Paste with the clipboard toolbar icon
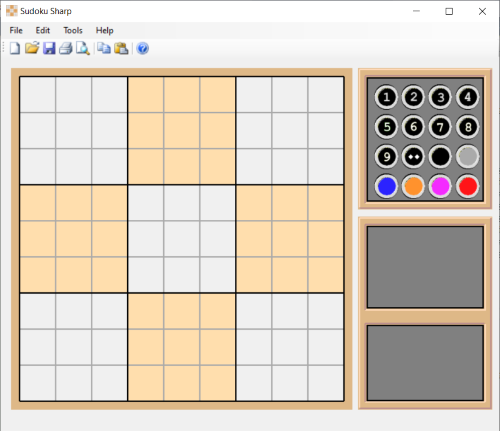500x431 pixels. [x=121, y=48]
